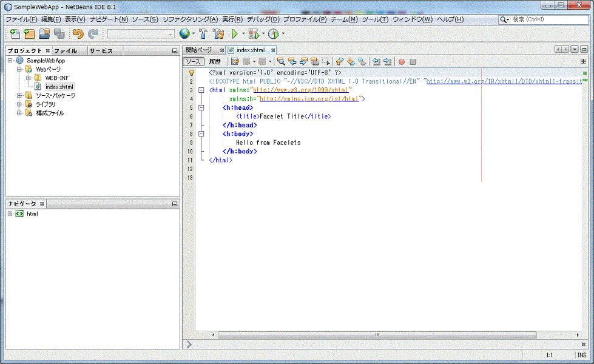Toggle Highlight Search in editor toolbar
The width and height of the screenshot is (594, 364).
pyautogui.click(x=314, y=61)
